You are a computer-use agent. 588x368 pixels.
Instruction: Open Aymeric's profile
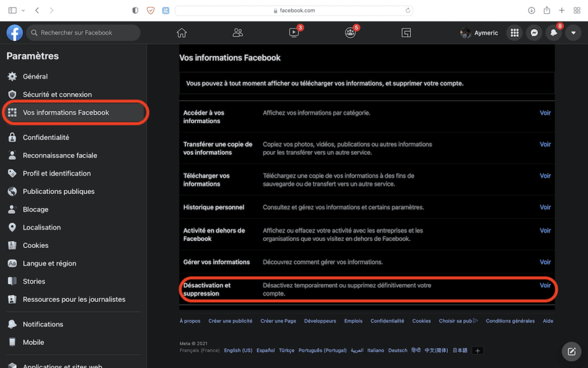click(479, 33)
